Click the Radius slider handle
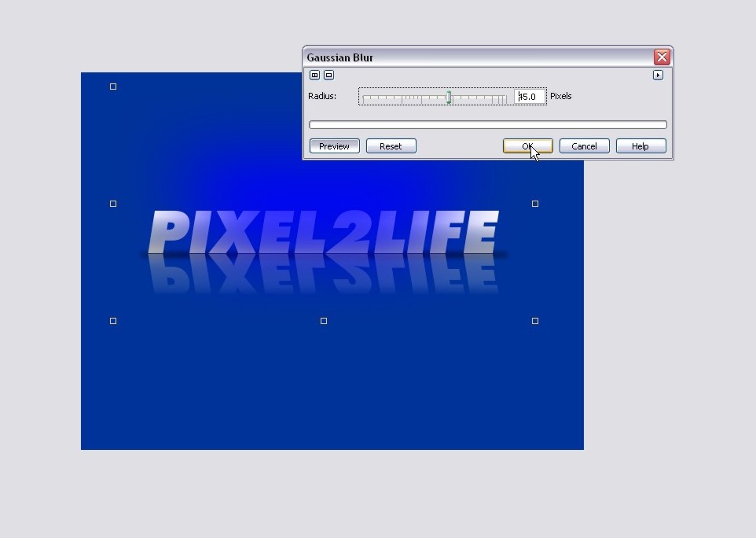The image size is (756, 538). tap(449, 97)
